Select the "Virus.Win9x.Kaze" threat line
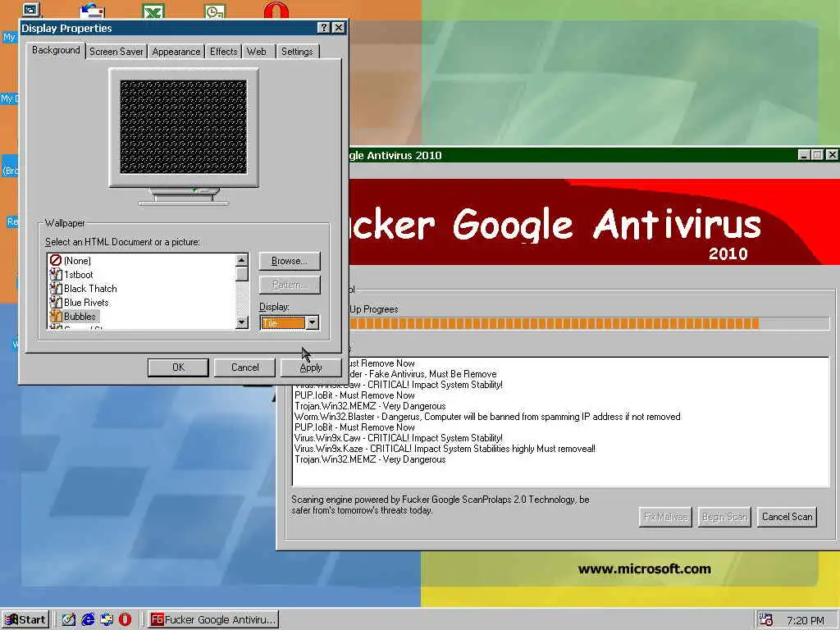The image size is (840, 630). [x=445, y=449]
